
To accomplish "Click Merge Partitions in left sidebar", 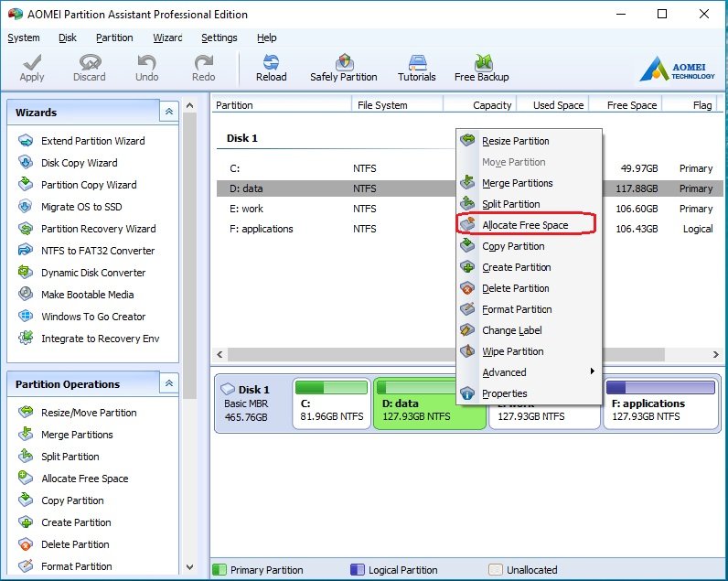I will (77, 435).
